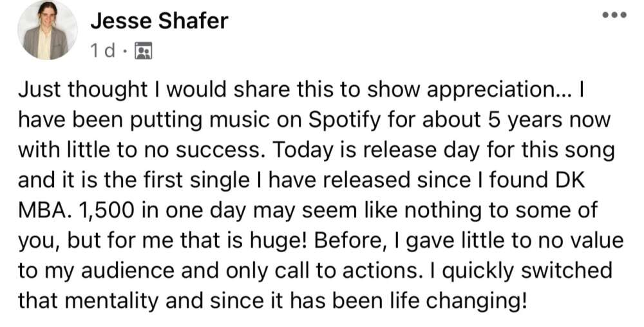Open Jesse Shafer's profile picture
The image size is (644, 327).
click(x=47, y=30)
